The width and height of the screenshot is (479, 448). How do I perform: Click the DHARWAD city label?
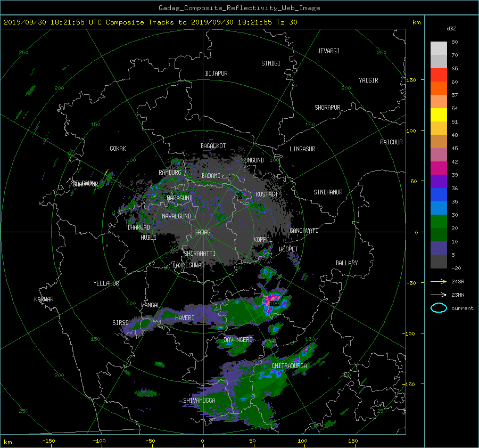click(139, 227)
